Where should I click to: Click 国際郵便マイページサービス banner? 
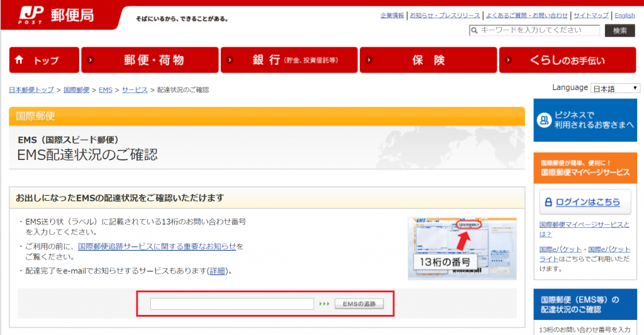click(x=586, y=168)
